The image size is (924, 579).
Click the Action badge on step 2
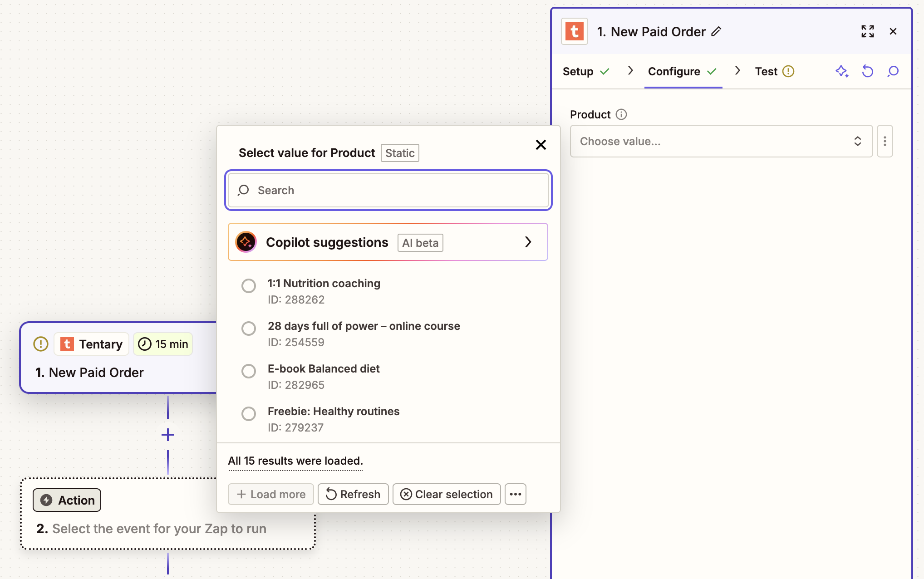click(x=67, y=500)
